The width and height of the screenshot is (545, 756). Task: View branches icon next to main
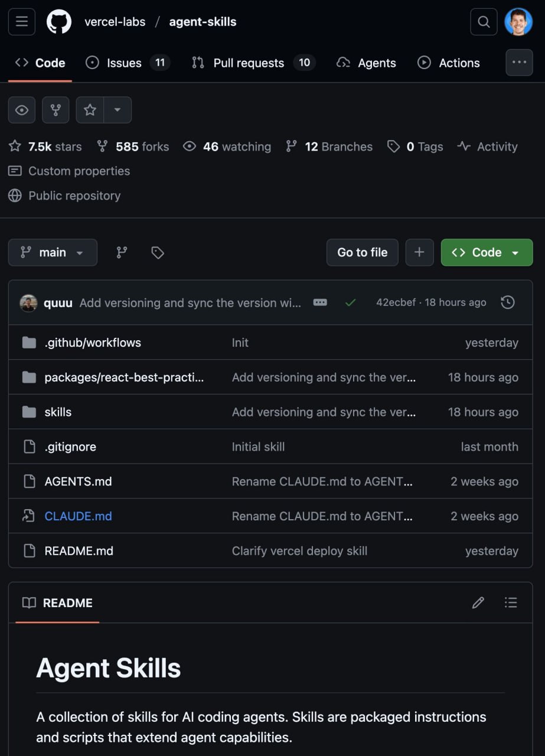[122, 253]
